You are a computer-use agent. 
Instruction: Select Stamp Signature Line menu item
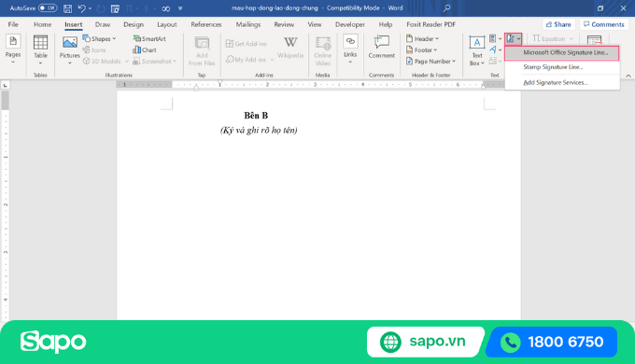[x=562, y=67]
